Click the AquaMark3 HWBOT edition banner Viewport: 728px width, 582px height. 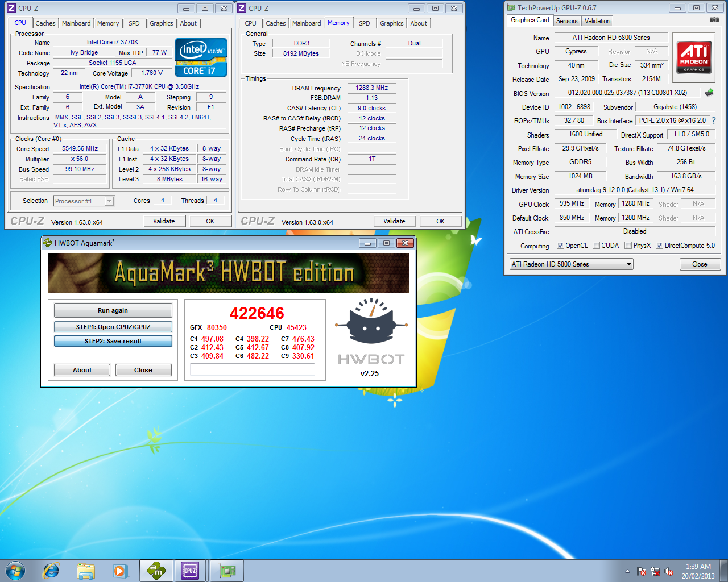pyautogui.click(x=229, y=273)
